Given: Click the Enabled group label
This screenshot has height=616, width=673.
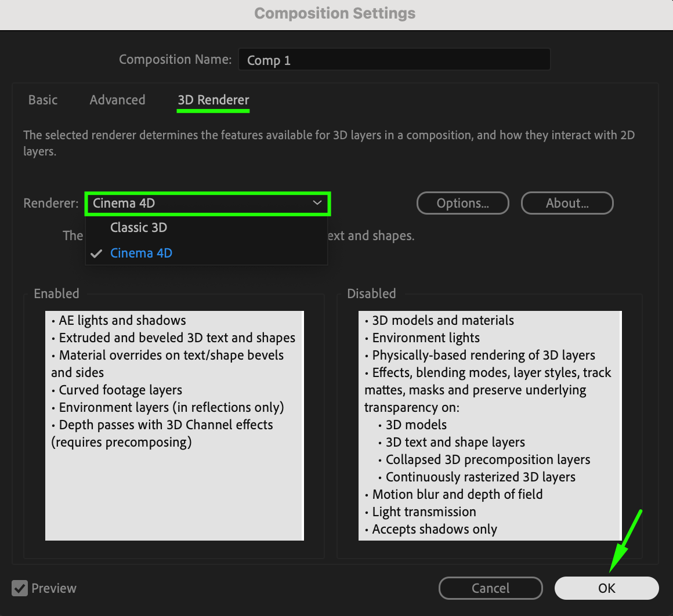Looking at the screenshot, I should point(57,293).
